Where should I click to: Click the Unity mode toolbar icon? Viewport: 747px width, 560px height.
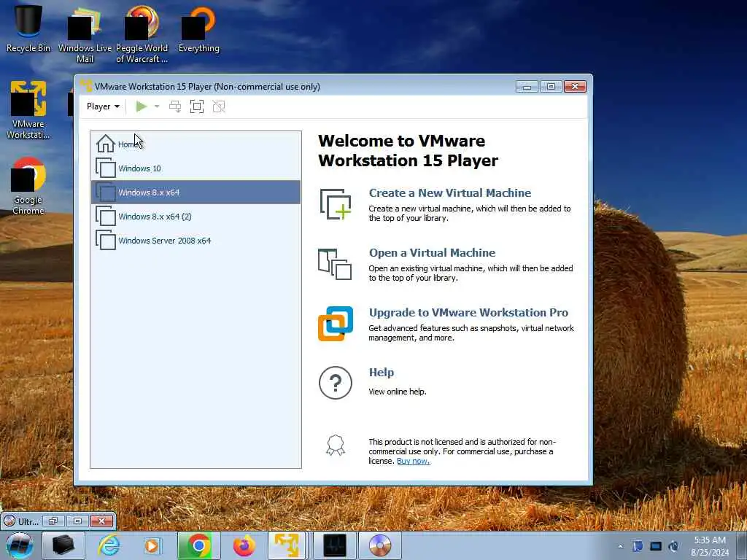tap(219, 106)
